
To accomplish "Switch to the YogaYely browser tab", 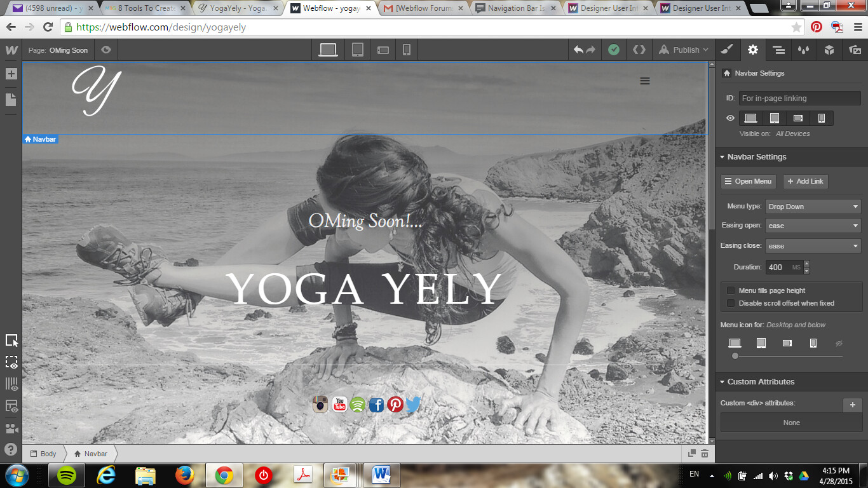I will pos(236,8).
